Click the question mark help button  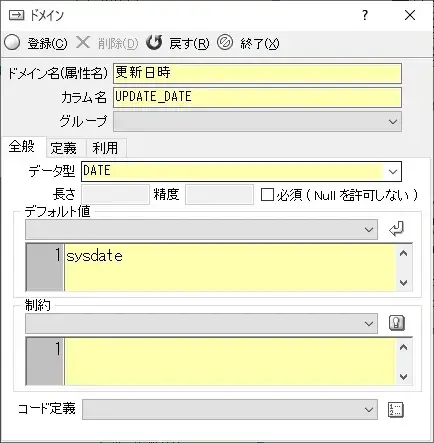coord(365,15)
